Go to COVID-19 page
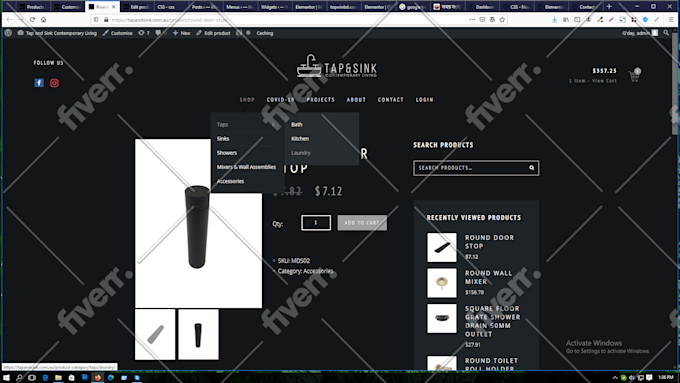The image size is (680, 383). click(x=281, y=100)
